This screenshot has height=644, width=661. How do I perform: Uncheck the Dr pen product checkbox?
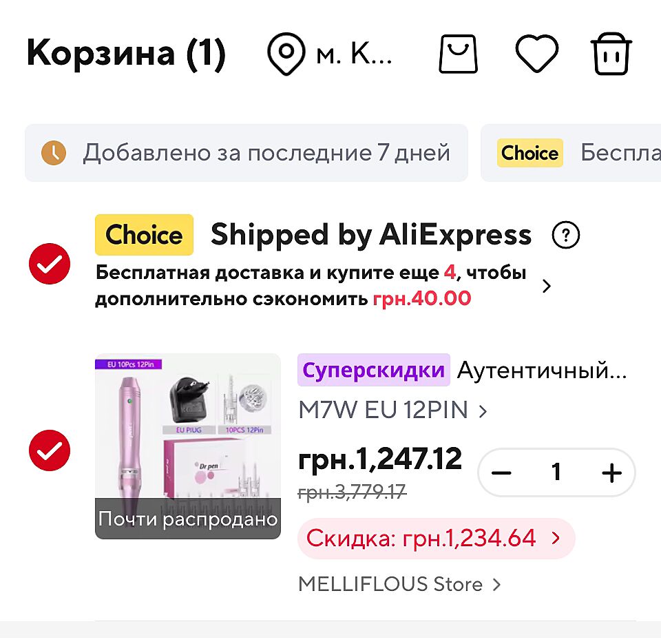coord(49,450)
